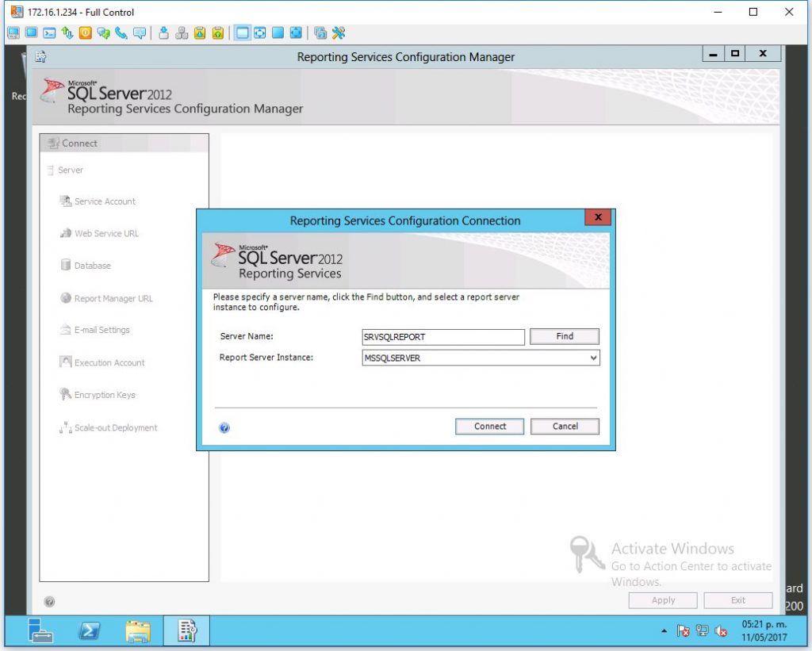Click the volume icon in system tray
812x651 pixels.
(722, 631)
